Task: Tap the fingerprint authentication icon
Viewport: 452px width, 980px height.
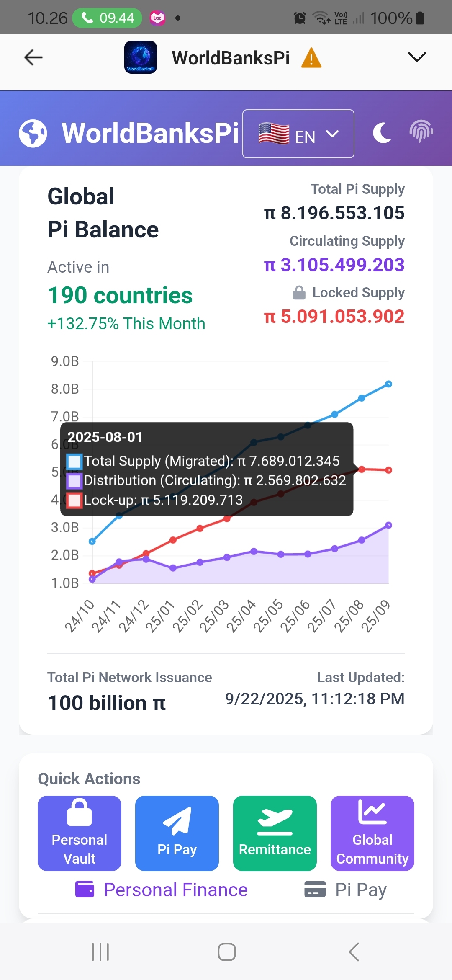Action: 421,132
